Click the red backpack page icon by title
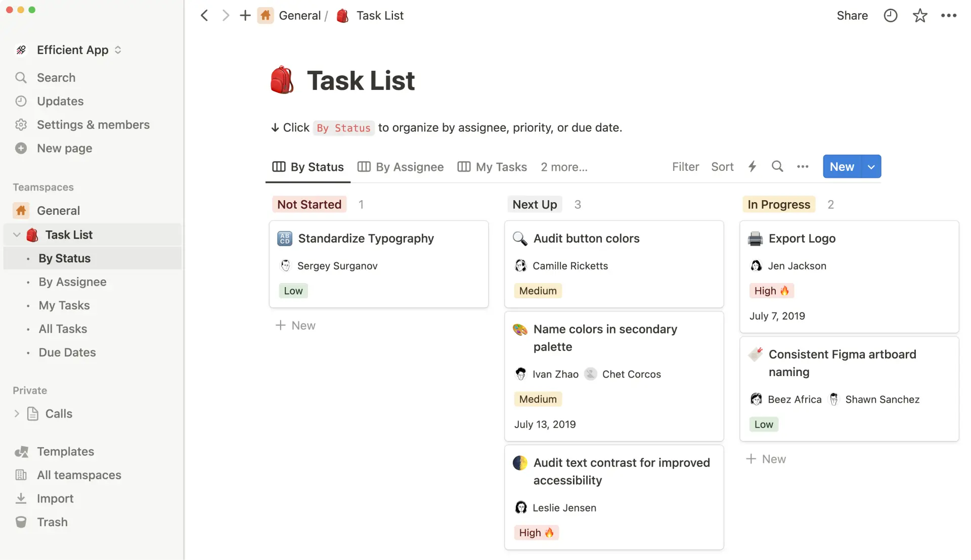Image resolution: width=971 pixels, height=560 pixels. tap(282, 80)
